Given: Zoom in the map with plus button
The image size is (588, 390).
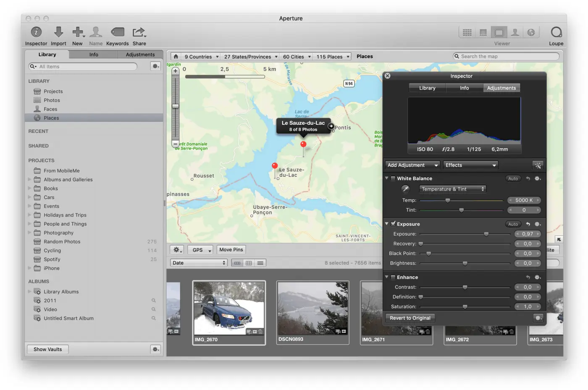Looking at the screenshot, I should point(176,71).
